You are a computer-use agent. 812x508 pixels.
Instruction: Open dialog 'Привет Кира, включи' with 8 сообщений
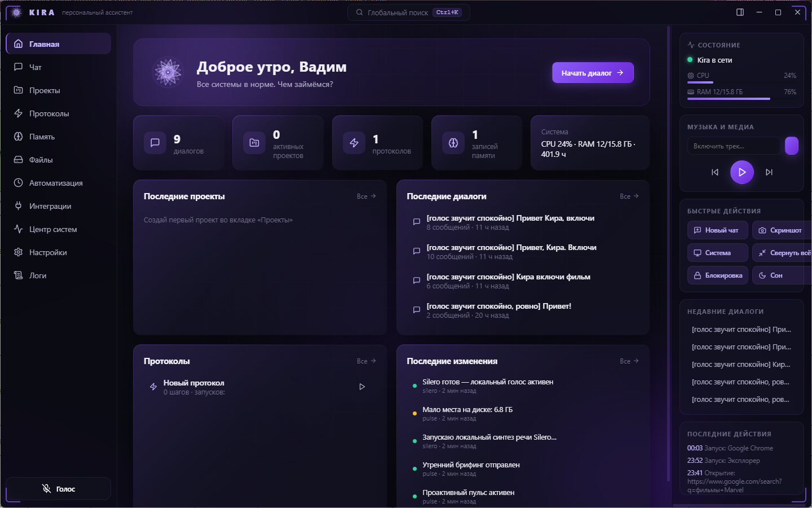point(523,222)
